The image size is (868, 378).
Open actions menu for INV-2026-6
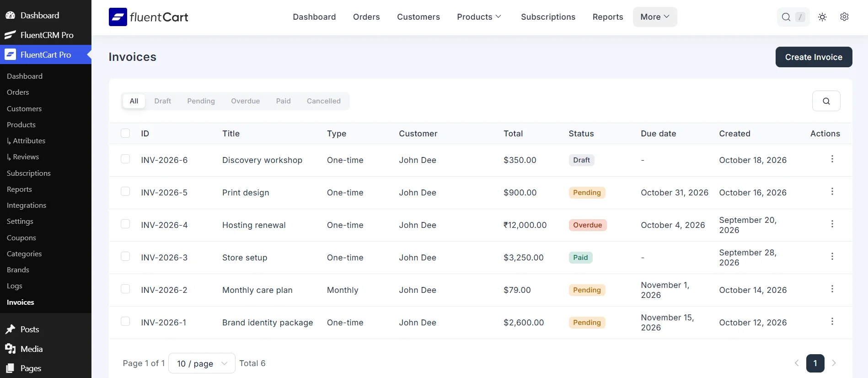point(832,159)
